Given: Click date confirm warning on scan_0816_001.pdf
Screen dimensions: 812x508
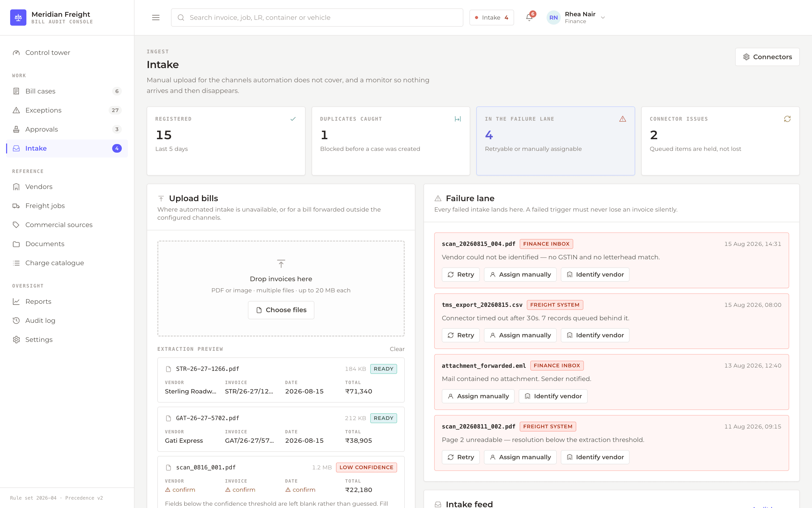Looking at the screenshot, I should click(300, 490).
